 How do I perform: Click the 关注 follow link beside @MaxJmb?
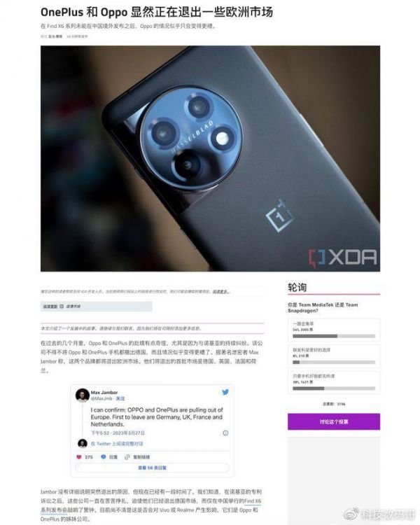click(120, 398)
